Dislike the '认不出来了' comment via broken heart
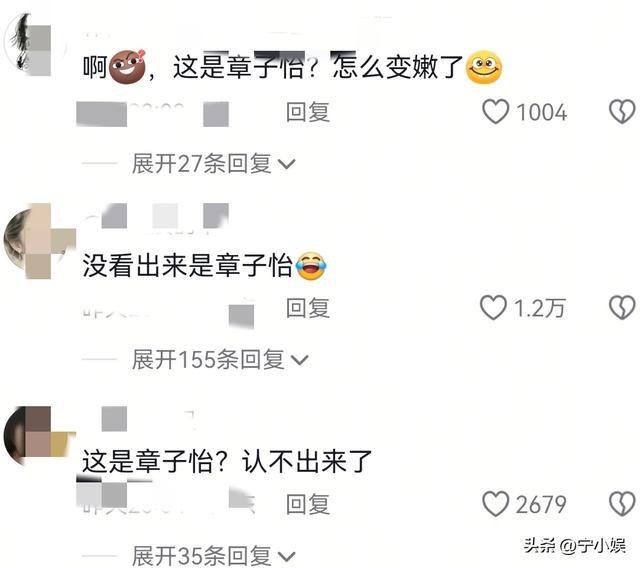Screen dimensions: 640x568 point(622,504)
